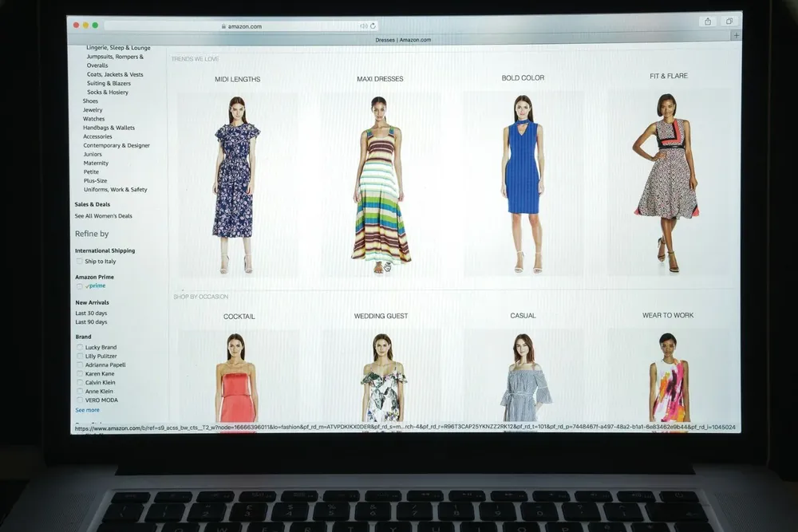The width and height of the screenshot is (798, 532).
Task: Enable the Amazon Prime filter checkbox
Action: coord(80,286)
